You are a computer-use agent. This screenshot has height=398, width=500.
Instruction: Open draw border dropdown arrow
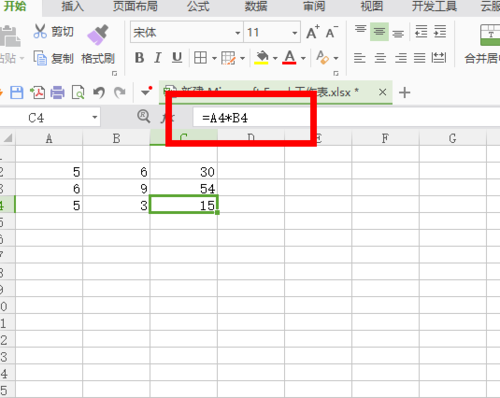click(x=242, y=59)
